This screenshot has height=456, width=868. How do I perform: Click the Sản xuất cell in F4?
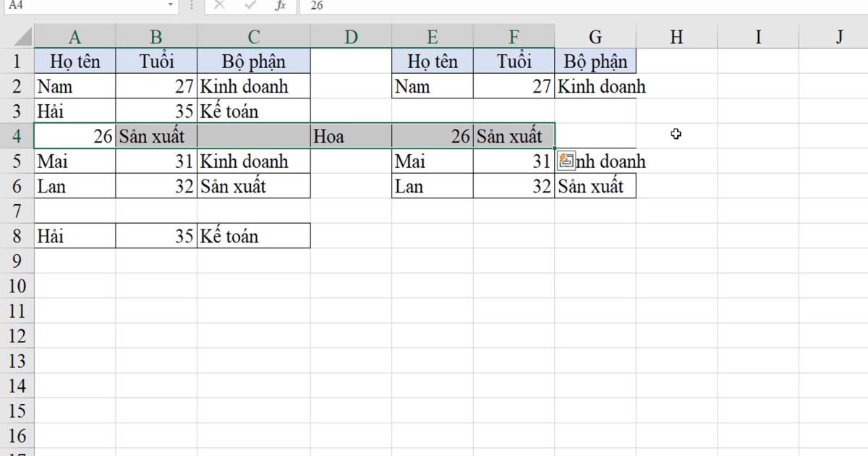click(514, 135)
